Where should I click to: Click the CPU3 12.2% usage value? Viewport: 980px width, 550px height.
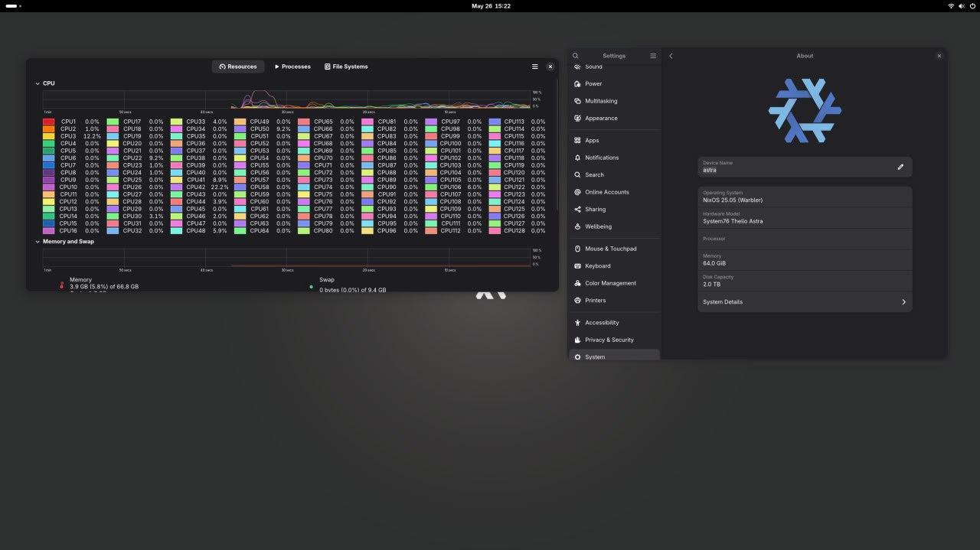[x=92, y=136]
